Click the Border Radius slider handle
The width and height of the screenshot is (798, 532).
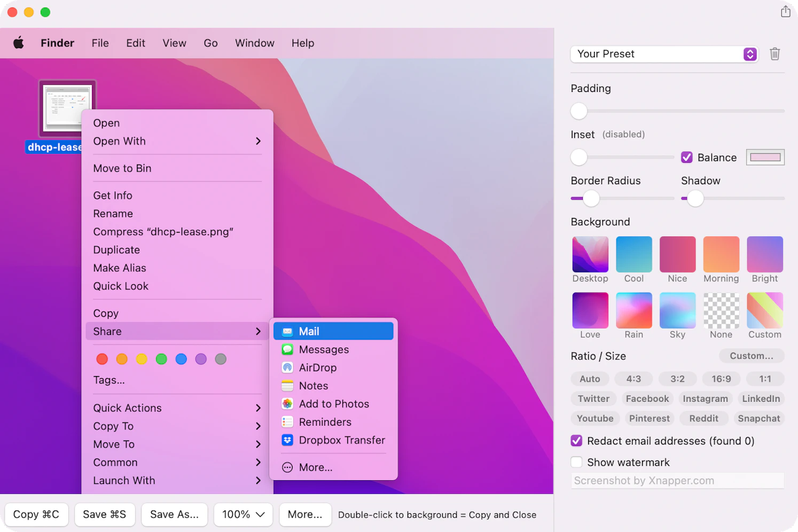pyautogui.click(x=591, y=199)
